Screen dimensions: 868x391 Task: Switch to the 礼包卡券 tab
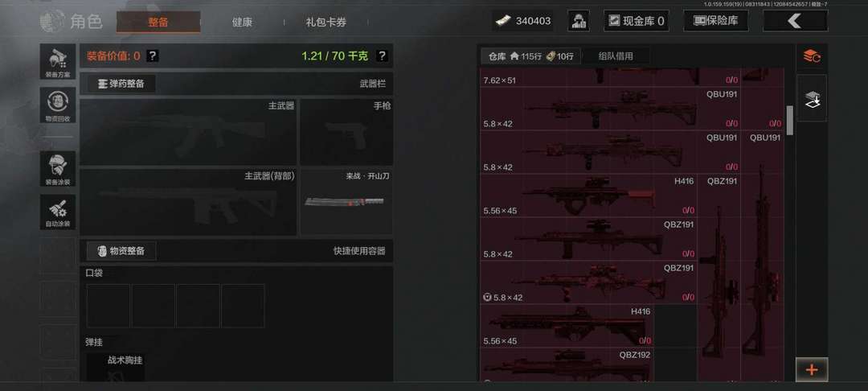(x=326, y=23)
